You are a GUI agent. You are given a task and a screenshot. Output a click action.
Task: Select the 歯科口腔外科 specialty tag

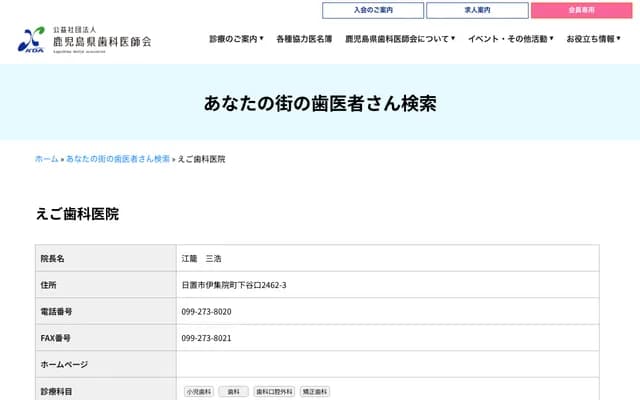(274, 392)
